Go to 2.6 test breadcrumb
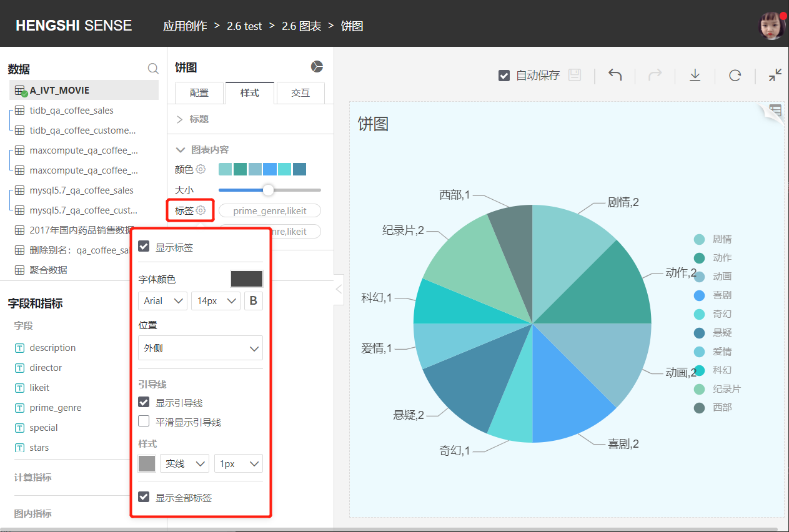Viewport: 789px width, 532px height. pos(244,26)
